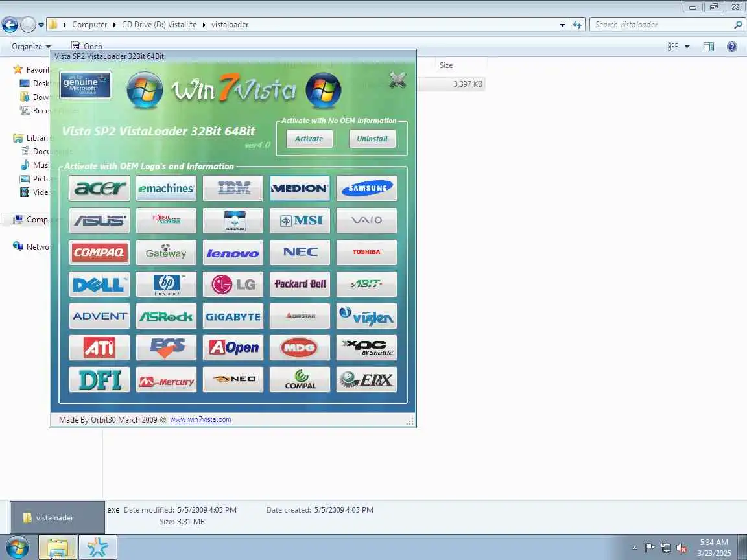The image size is (747, 560).
Task: Select the NEC OEM logo
Action: [x=300, y=252]
